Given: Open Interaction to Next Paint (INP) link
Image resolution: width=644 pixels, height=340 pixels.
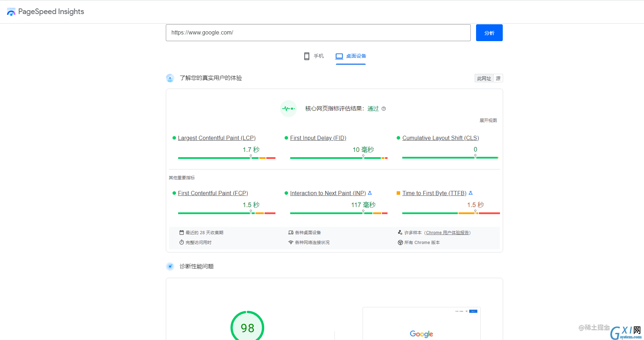Looking at the screenshot, I should tap(328, 193).
